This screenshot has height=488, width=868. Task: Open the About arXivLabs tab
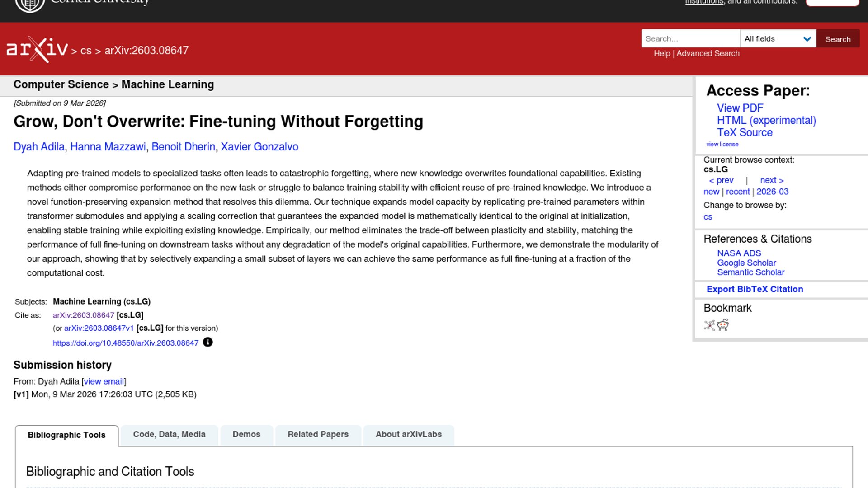[x=408, y=434]
